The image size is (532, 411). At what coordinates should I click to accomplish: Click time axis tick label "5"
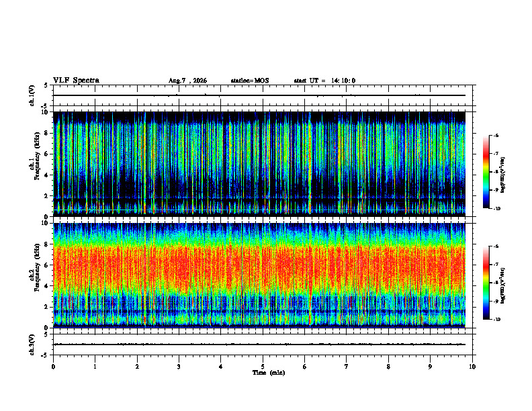point(263,367)
